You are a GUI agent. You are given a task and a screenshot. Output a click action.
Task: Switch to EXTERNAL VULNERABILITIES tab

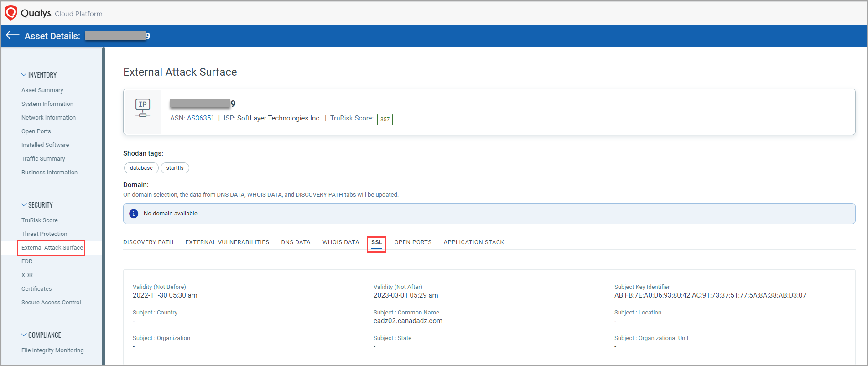pos(227,242)
